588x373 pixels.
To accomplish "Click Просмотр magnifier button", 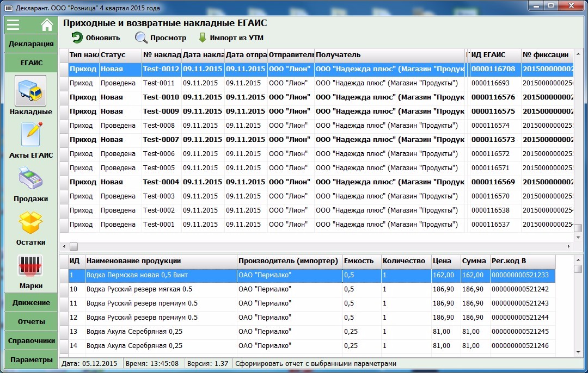I will (x=161, y=38).
